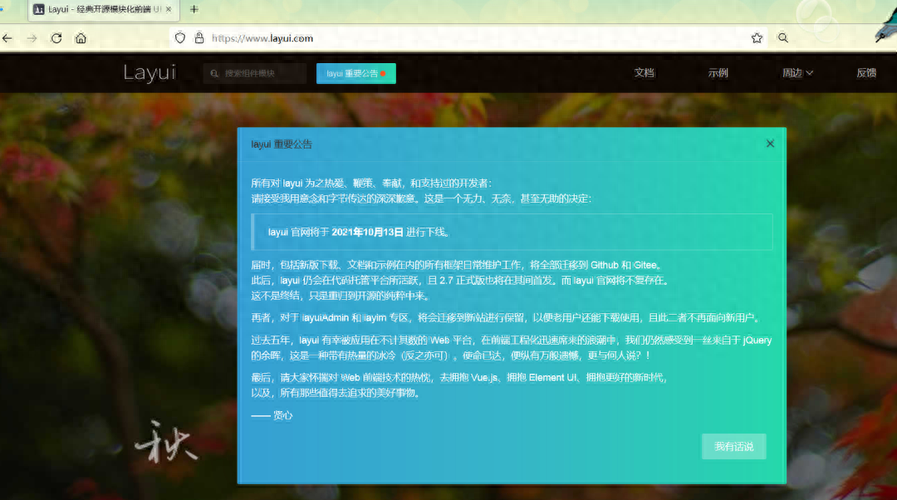Open the 反馈 navigation item
Viewport: 897px width, 500px height.
click(x=866, y=73)
